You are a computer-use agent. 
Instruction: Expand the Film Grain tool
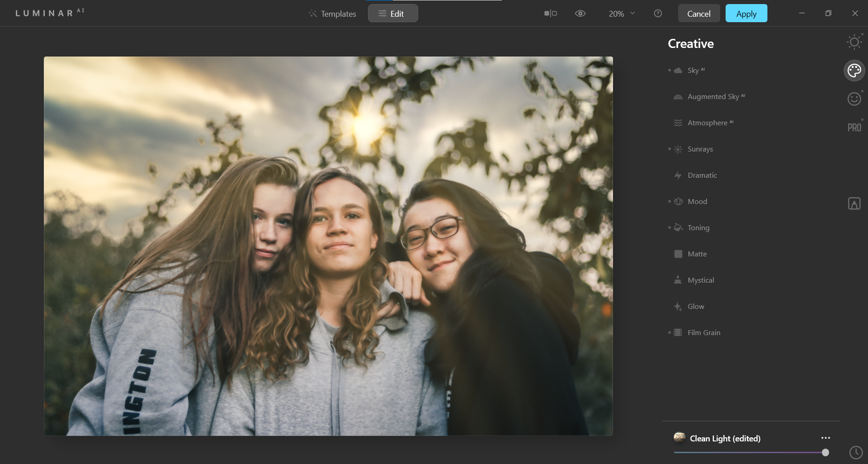(703, 333)
